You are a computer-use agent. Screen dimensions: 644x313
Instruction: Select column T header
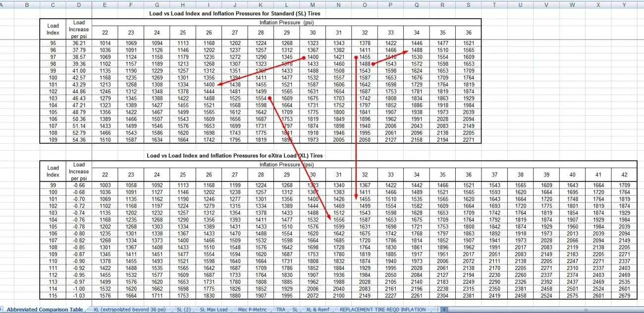coord(494,4)
